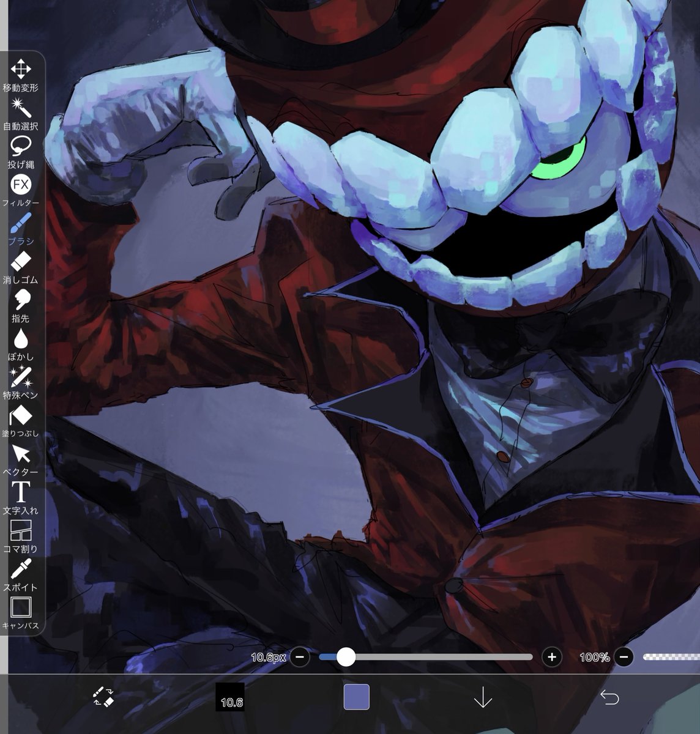The width and height of the screenshot is (700, 734).
Task: Select the Transform (移動変形) tool
Action: point(21,76)
